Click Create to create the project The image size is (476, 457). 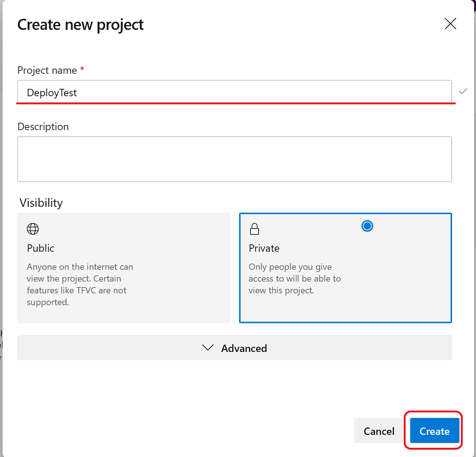(433, 431)
